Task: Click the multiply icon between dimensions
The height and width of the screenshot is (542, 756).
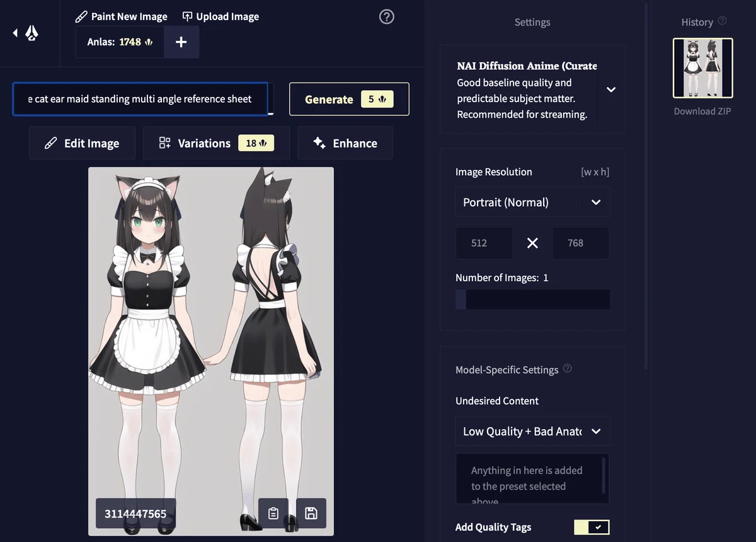Action: [x=532, y=243]
